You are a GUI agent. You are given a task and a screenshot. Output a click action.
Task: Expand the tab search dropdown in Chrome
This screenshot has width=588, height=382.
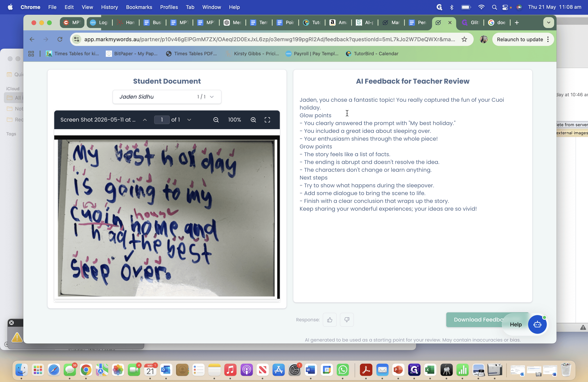[549, 23]
